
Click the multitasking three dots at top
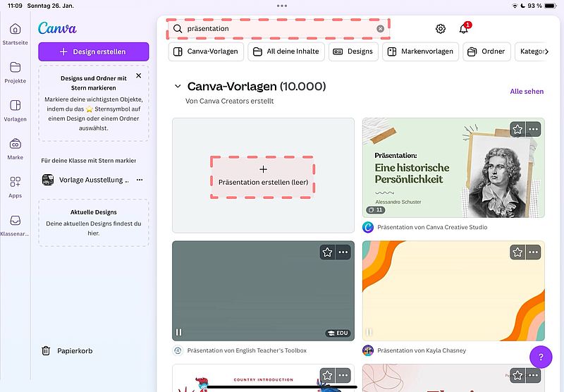tap(282, 6)
